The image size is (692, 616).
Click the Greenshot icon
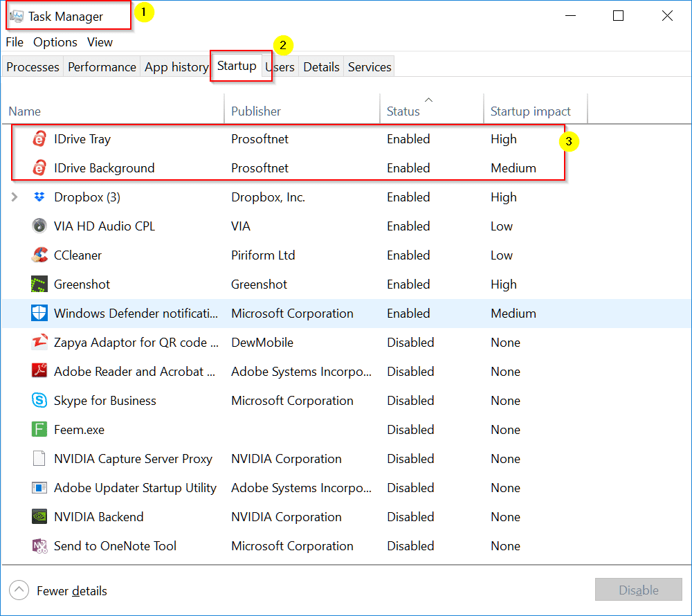[39, 284]
